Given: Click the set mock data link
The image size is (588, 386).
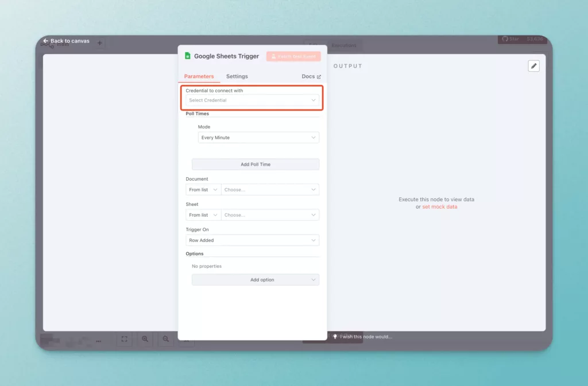Looking at the screenshot, I should click(x=439, y=206).
